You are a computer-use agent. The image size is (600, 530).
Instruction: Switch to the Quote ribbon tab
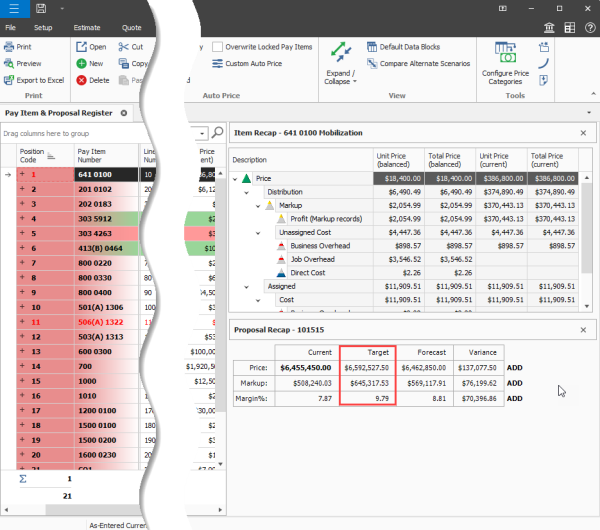coord(132,28)
